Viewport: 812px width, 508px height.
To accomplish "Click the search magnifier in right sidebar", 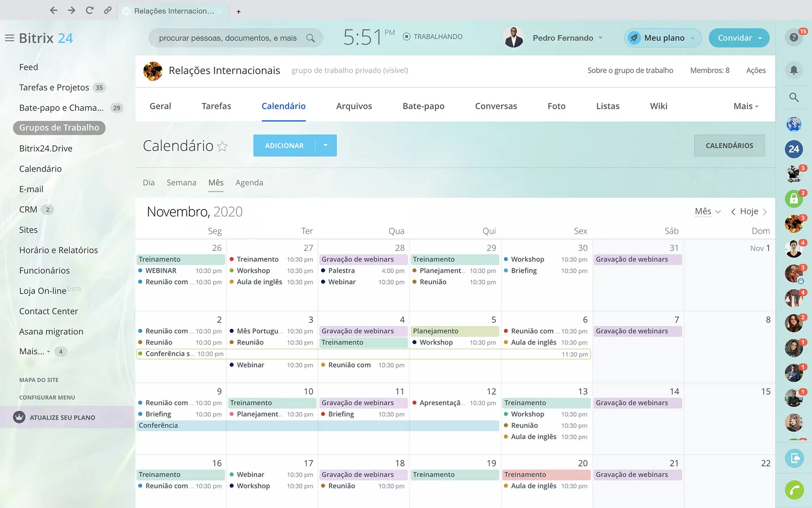I will 794,97.
